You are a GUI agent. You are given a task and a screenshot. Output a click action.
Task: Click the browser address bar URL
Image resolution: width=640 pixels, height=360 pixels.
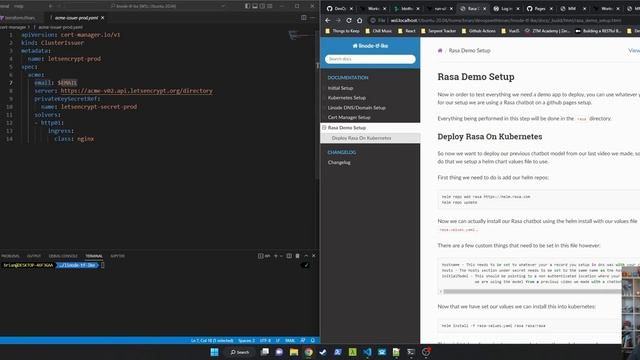(505, 20)
